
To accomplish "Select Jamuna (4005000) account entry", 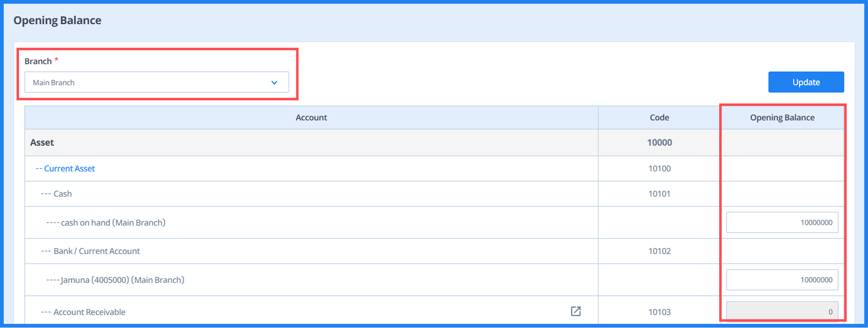I will click(x=122, y=280).
